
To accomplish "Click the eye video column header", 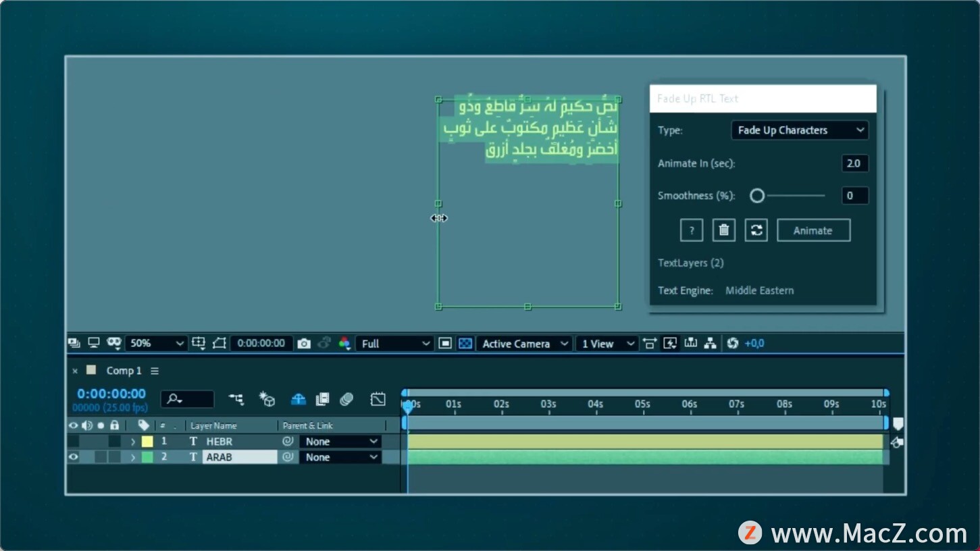I will [x=73, y=425].
